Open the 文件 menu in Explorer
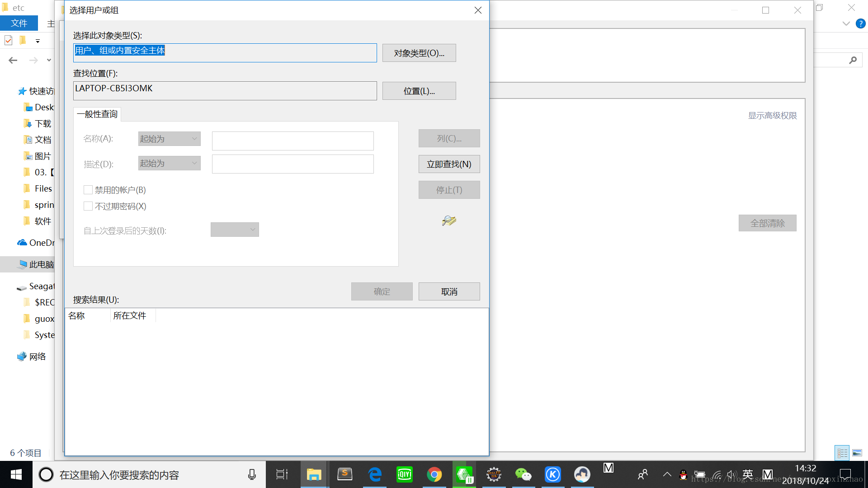Viewport: 868px width, 488px height. click(x=19, y=23)
